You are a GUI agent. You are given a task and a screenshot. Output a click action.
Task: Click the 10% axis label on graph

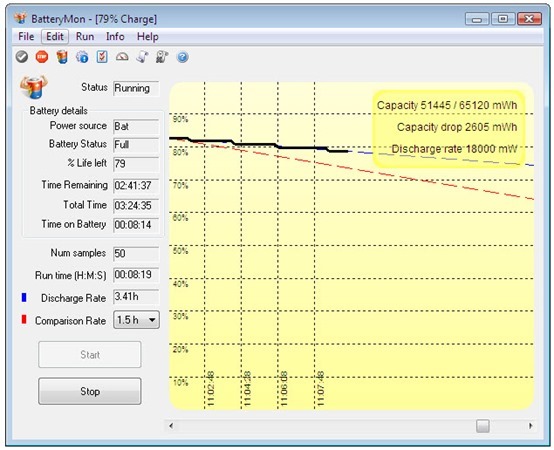pyautogui.click(x=180, y=383)
